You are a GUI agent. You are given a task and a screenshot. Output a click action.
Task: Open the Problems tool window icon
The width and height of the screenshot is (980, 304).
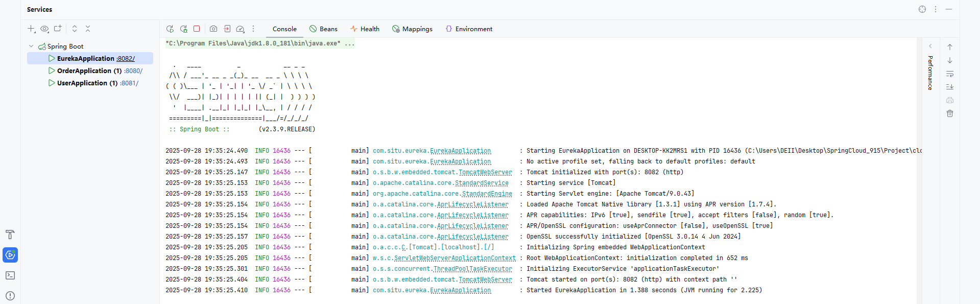pyautogui.click(x=10, y=296)
